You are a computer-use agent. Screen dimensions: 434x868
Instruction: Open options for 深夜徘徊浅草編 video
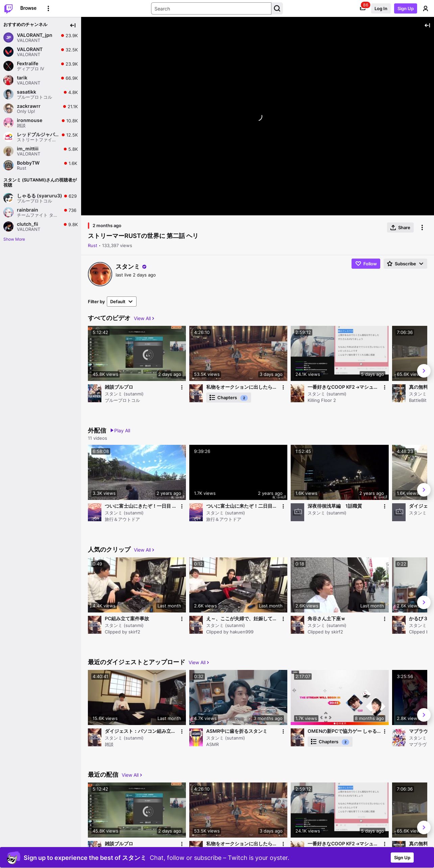click(x=385, y=506)
